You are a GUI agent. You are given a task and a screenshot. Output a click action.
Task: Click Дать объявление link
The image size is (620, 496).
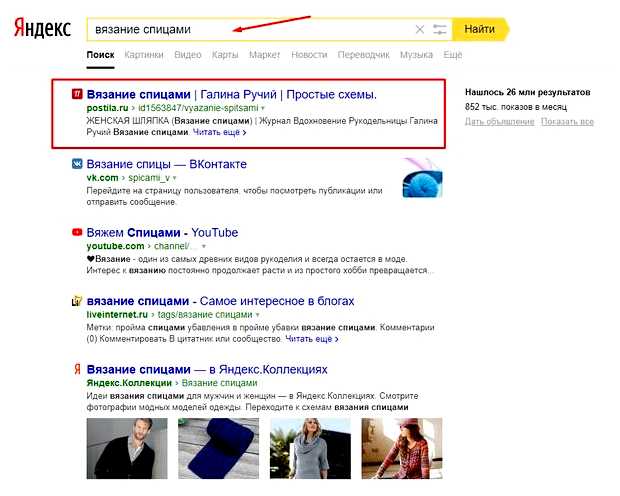pos(500,121)
